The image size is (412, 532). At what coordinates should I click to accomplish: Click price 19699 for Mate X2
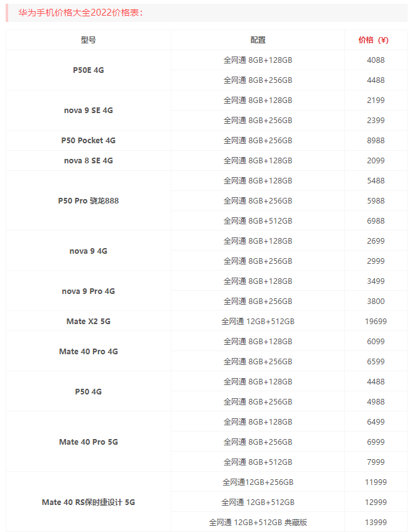pos(376,322)
